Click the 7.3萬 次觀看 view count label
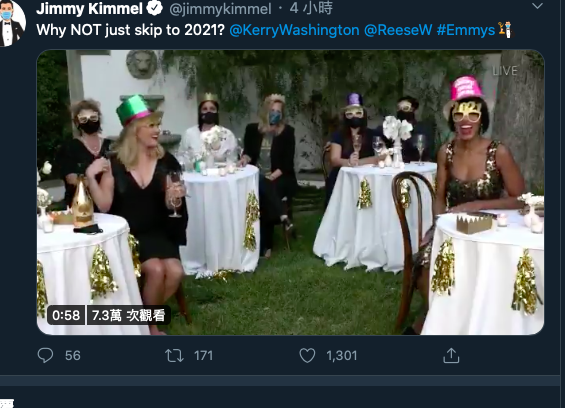The image size is (565, 408). [x=128, y=315]
